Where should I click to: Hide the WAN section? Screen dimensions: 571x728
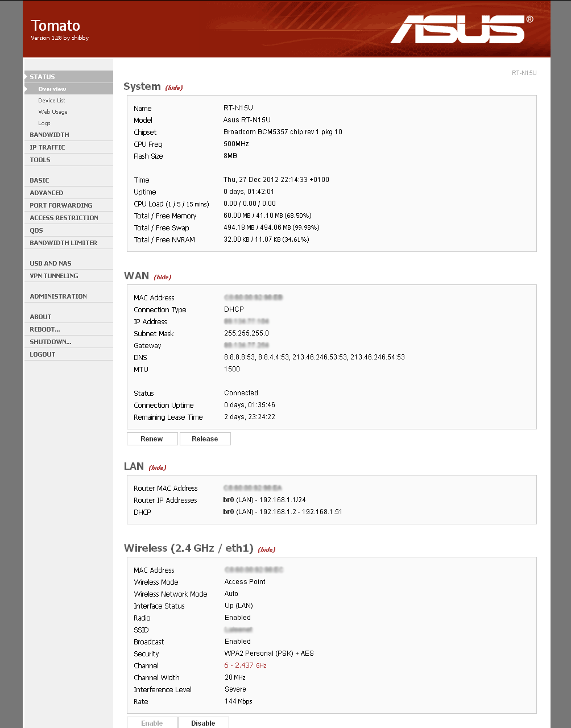163,277
